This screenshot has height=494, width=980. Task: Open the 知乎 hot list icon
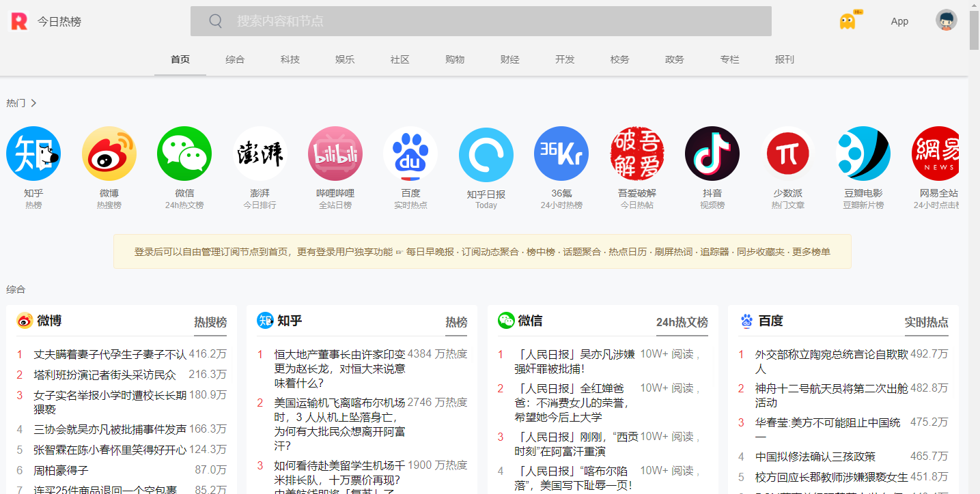point(33,153)
